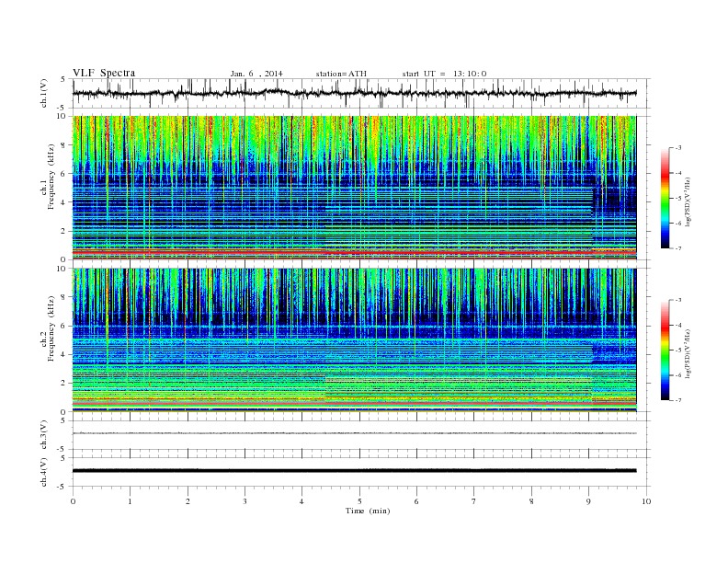This screenshot has width=728, height=563.
Task: Click the "-5" label on the ch.1 colorbar
Action: 677,199
